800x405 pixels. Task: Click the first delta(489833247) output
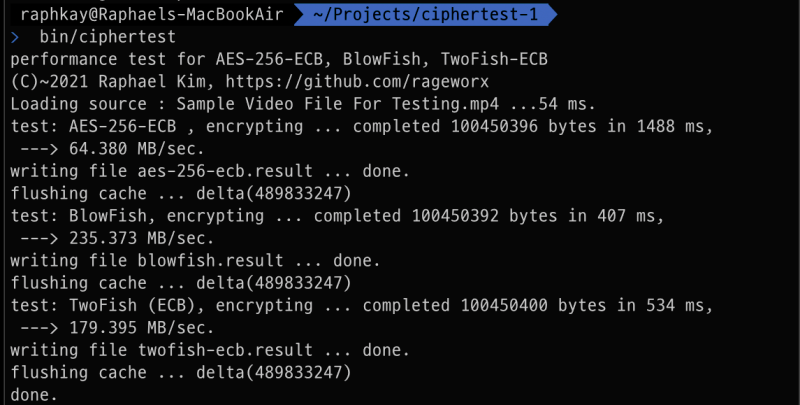point(274,194)
